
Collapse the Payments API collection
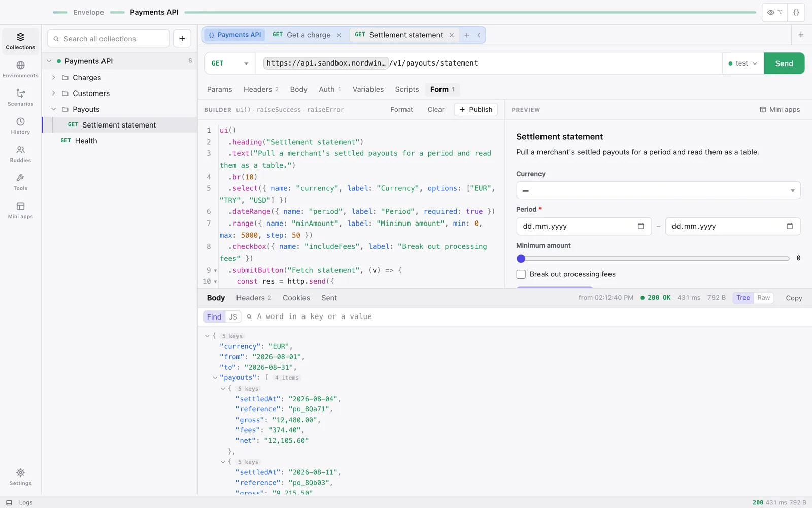pyautogui.click(x=49, y=61)
